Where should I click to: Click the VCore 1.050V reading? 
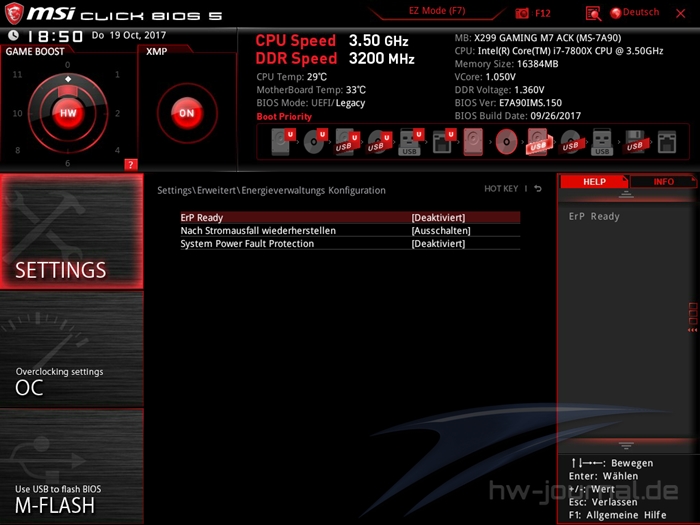(x=485, y=77)
